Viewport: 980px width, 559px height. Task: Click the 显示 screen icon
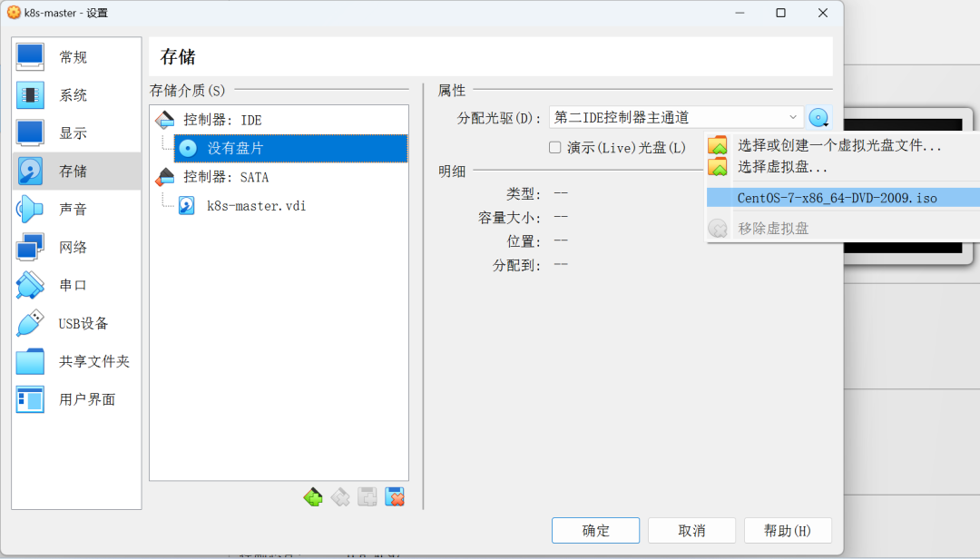click(30, 133)
